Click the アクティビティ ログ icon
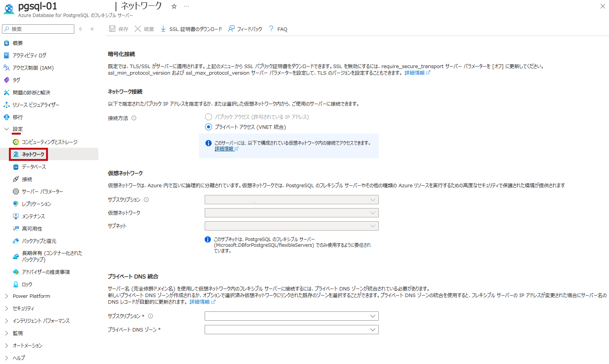The width and height of the screenshot is (609, 364). click(x=7, y=55)
